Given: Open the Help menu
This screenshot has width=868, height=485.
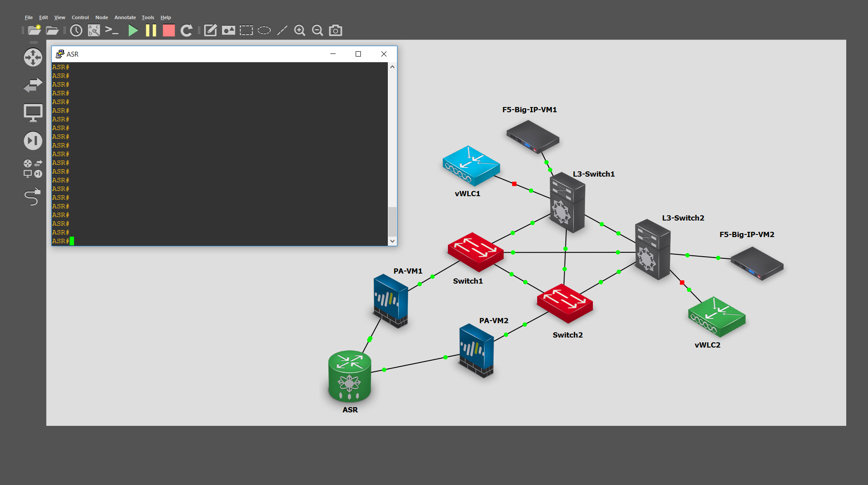Looking at the screenshot, I should pos(165,17).
